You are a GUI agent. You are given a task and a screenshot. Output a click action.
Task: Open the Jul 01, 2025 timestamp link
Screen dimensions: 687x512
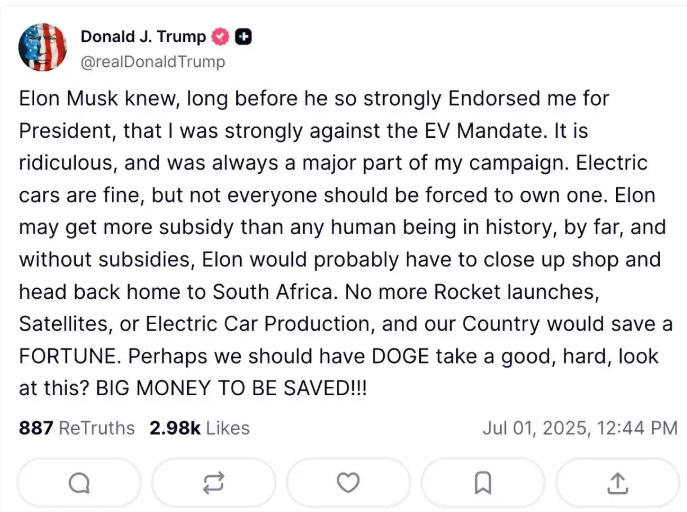[x=580, y=428]
